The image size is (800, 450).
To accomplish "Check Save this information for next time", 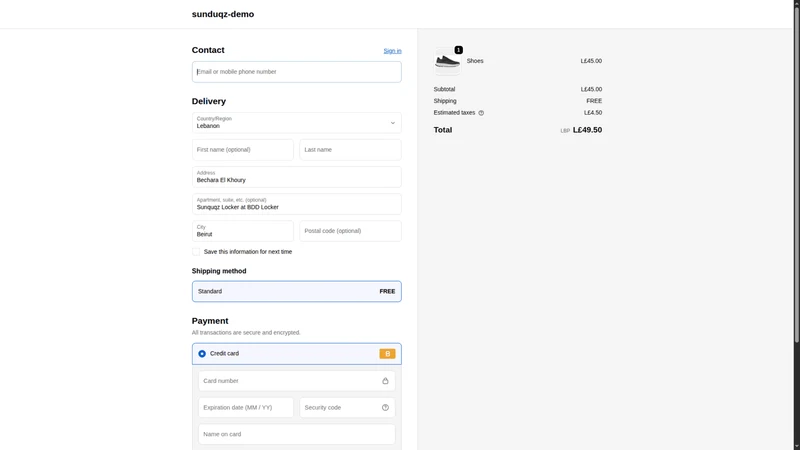I will point(196,252).
